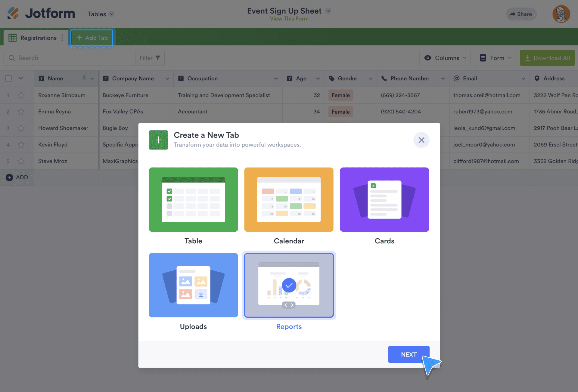The image size is (578, 392).
Task: Open the Tables product dropdown
Action: point(101,14)
